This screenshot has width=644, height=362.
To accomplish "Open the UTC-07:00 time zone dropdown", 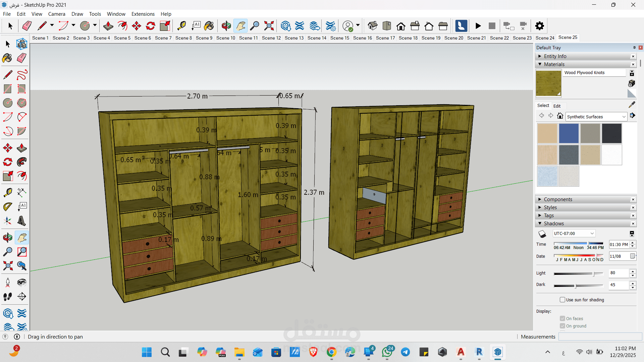I will (574, 233).
